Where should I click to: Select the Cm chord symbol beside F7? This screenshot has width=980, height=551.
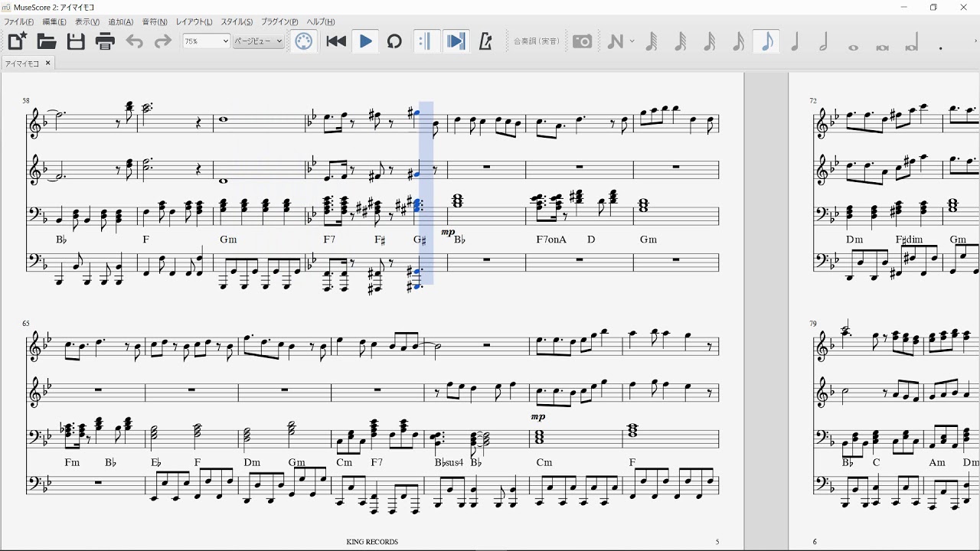pos(344,462)
